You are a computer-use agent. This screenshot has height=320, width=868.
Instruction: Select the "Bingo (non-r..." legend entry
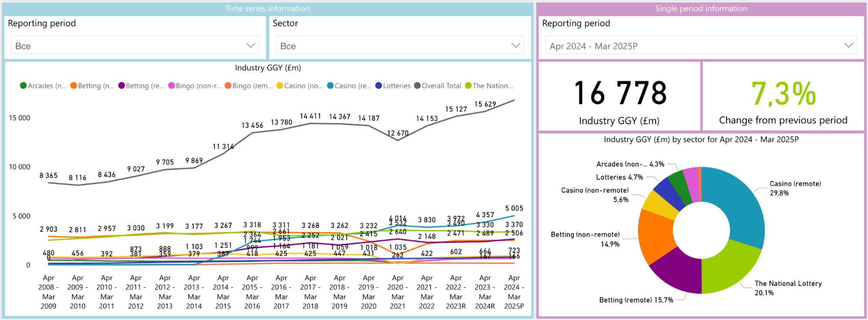pyautogui.click(x=195, y=86)
